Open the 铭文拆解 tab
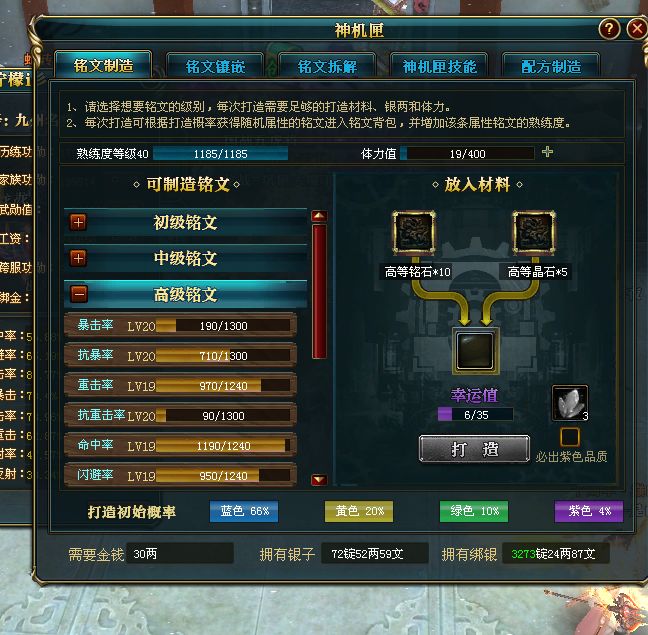This screenshot has width=648, height=635. (x=327, y=66)
